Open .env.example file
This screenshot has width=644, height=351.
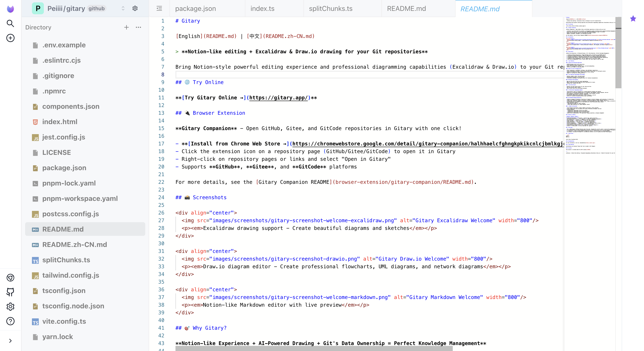[x=85, y=45]
